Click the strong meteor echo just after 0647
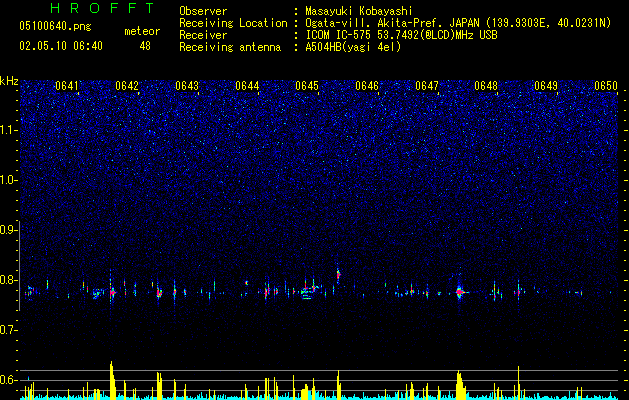The width and height of the screenshot is (629, 400). [460, 292]
